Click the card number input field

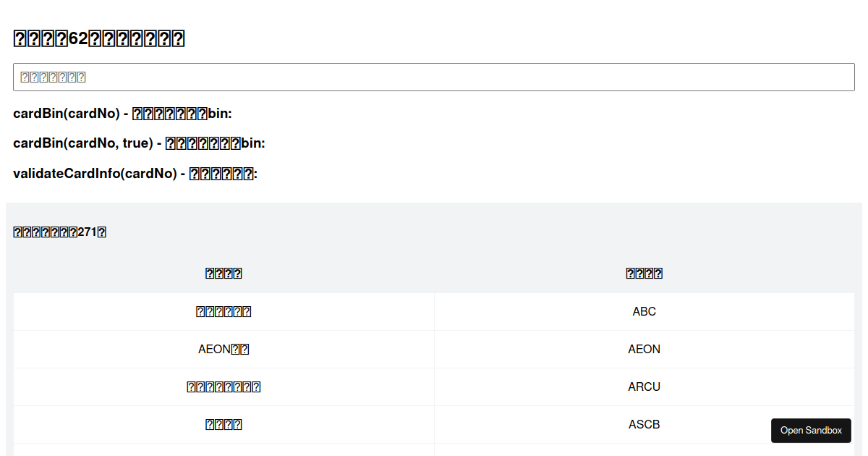tap(434, 77)
